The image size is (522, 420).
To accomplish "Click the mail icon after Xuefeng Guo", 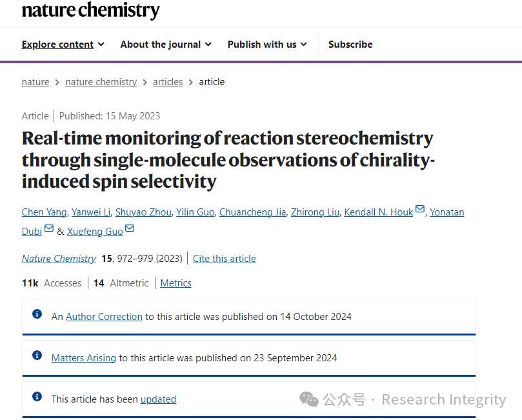I will click(x=130, y=228).
